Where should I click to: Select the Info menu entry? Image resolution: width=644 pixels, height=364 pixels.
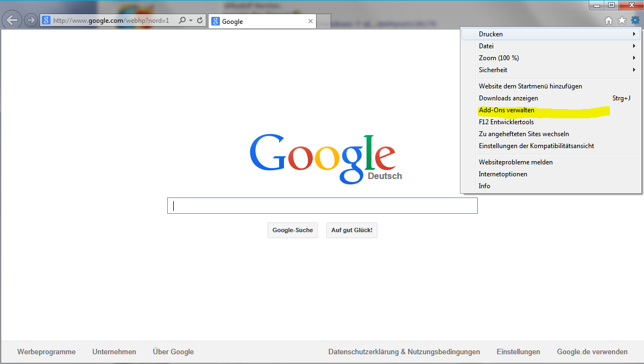tap(551, 186)
